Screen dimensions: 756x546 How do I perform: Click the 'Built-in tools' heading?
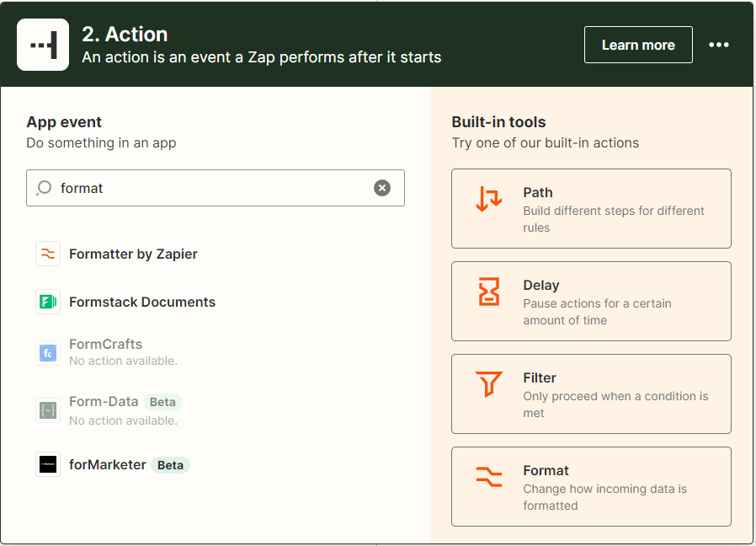click(498, 122)
